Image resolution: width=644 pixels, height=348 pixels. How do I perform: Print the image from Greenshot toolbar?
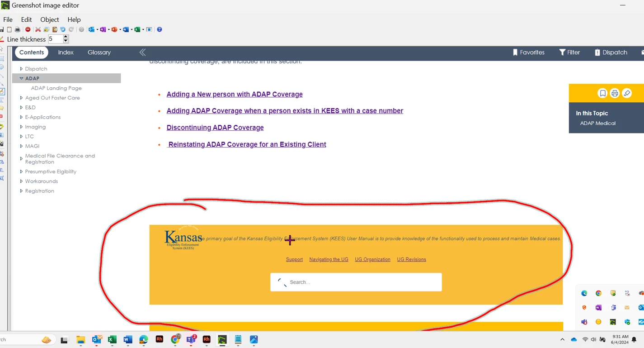coord(18,29)
